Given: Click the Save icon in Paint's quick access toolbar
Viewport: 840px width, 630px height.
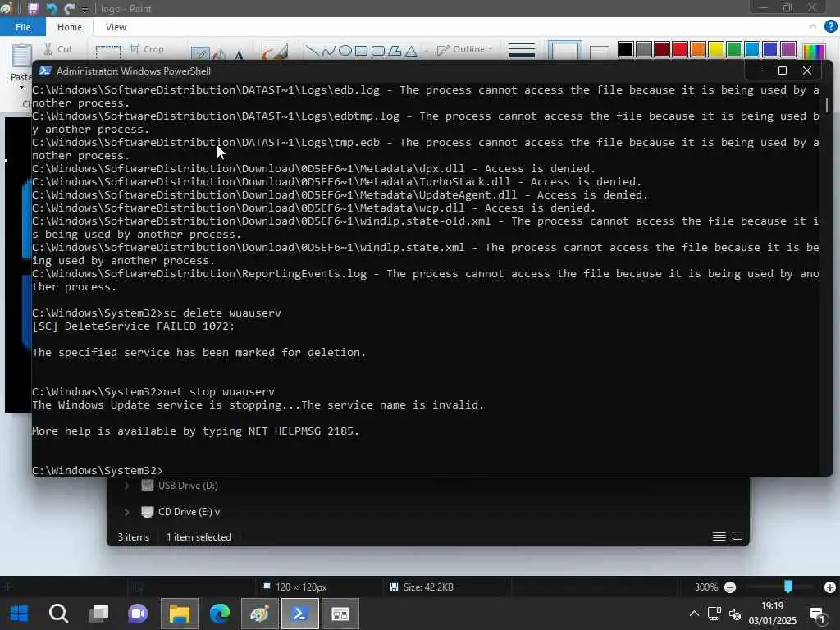Looking at the screenshot, I should pyautogui.click(x=33, y=8).
